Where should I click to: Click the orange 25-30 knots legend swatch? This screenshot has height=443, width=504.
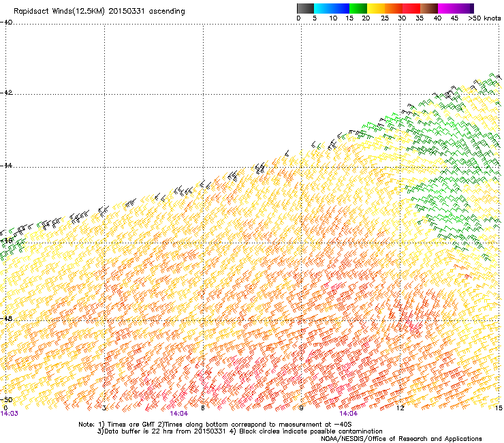coord(394,8)
